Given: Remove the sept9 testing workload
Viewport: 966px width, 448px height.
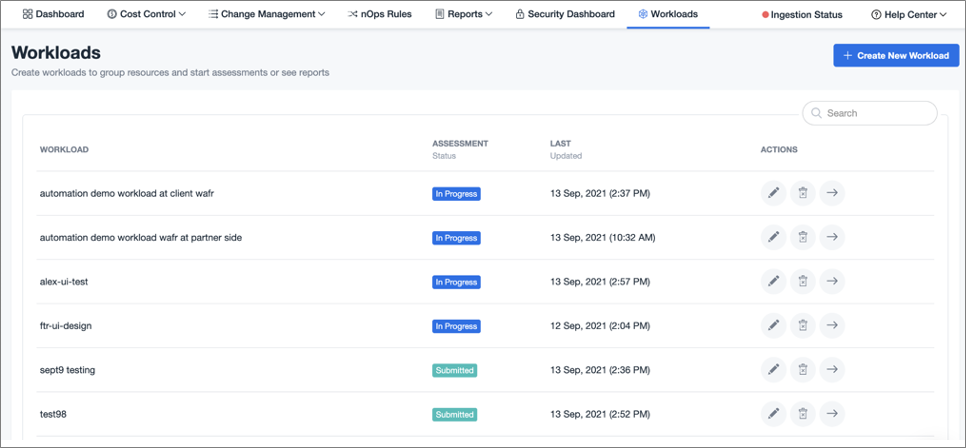Looking at the screenshot, I should coord(803,370).
